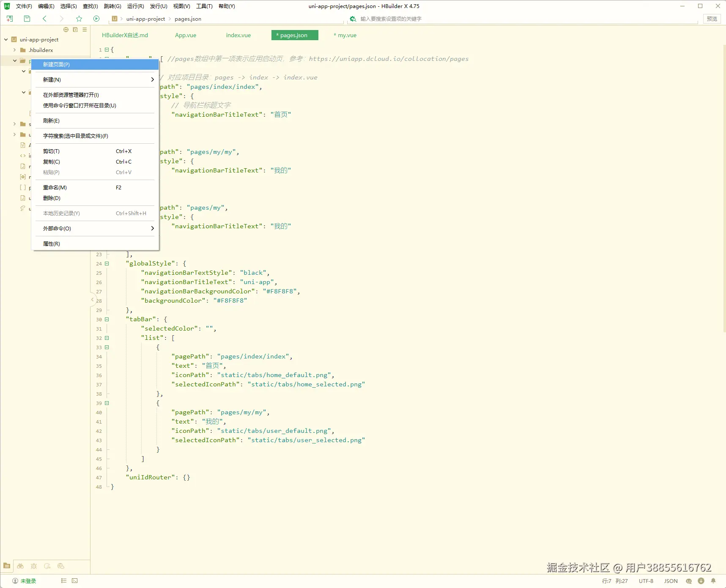Choose 重命名(M) in context menu
The height and width of the screenshot is (588, 726).
coord(95,187)
